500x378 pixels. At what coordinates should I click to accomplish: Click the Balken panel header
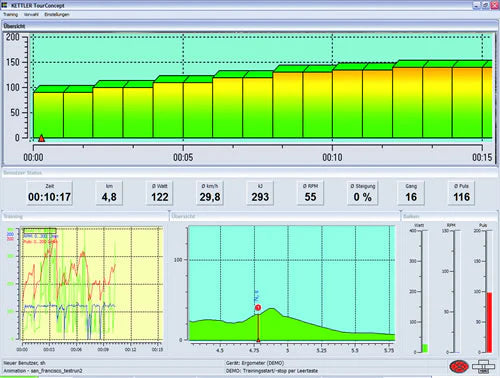(x=450, y=216)
